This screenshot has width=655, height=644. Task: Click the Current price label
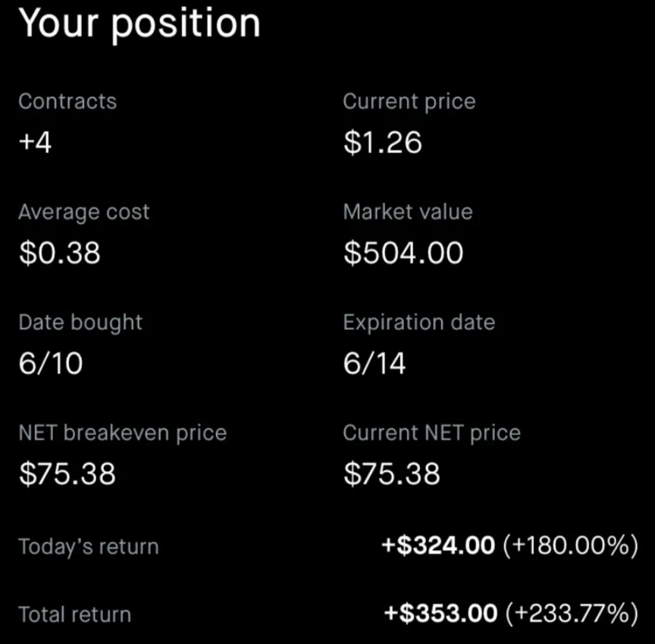coord(409,102)
